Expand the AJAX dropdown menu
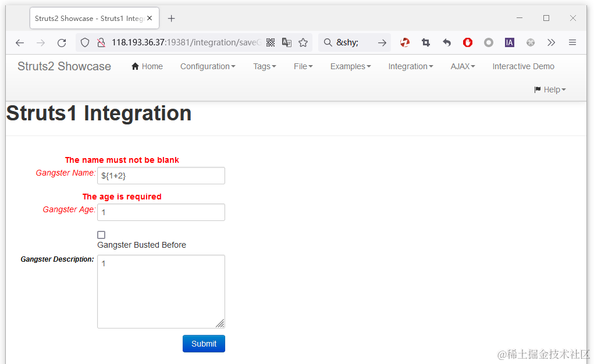Screen dimensions: 594x364 click(463, 66)
